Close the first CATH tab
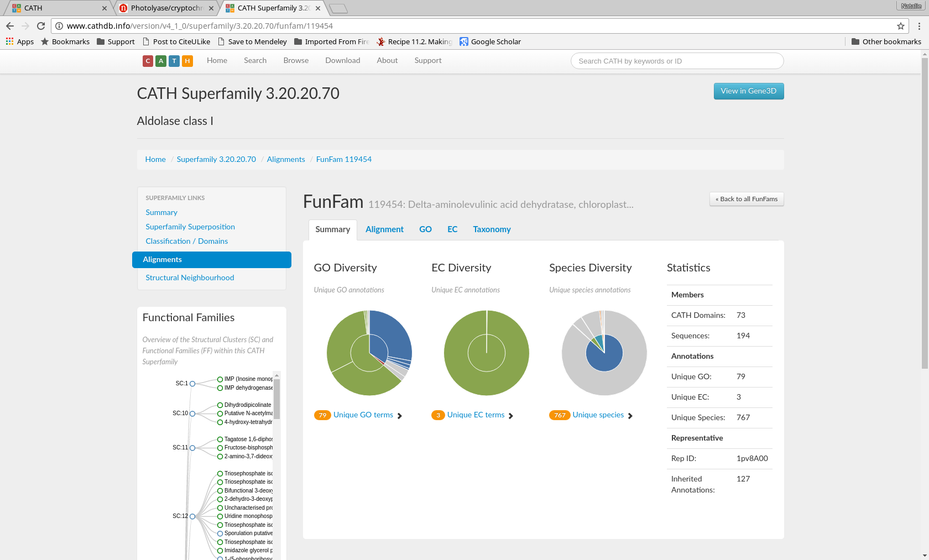Viewport: 929px width, 560px height. (x=105, y=8)
